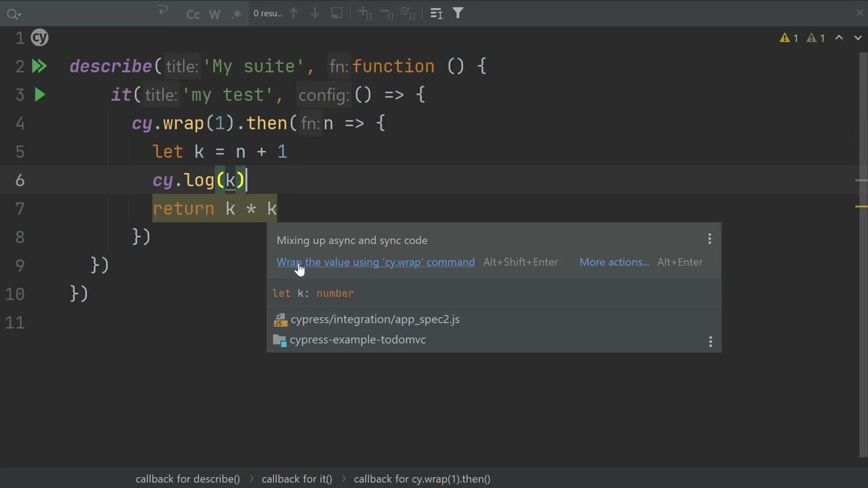This screenshot has width=868, height=488.
Task: Click the toggle selected occurrences checkbox icon
Action: tap(408, 13)
